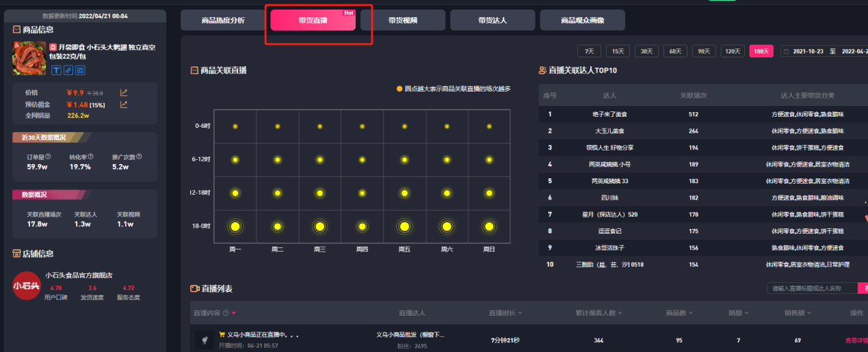Click the blue link icon under product title
868x352 pixels.
[x=68, y=70]
